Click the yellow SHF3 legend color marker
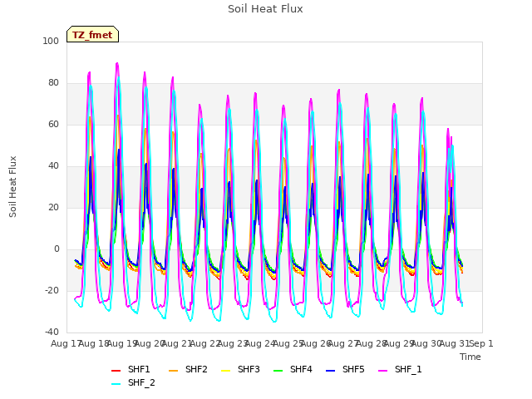 pyautogui.click(x=225, y=371)
